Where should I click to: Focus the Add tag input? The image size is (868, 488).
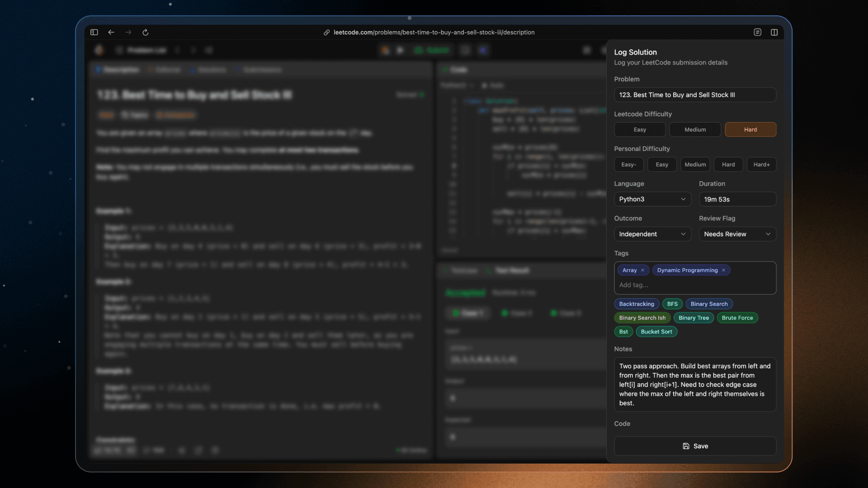(695, 285)
